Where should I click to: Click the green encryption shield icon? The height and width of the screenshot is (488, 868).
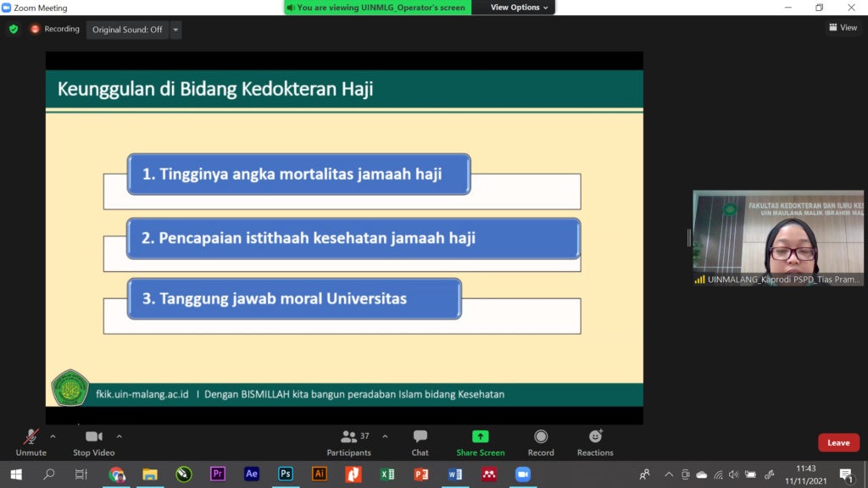(14, 29)
